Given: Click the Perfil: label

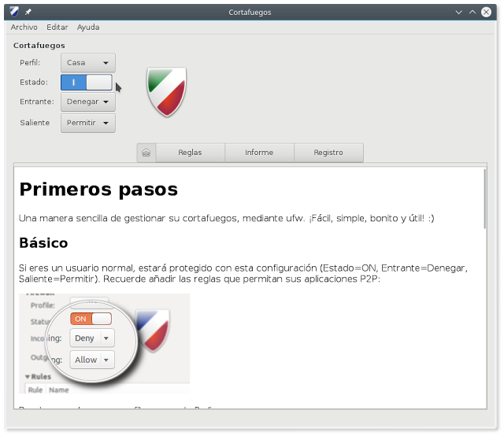Looking at the screenshot, I should (x=30, y=63).
